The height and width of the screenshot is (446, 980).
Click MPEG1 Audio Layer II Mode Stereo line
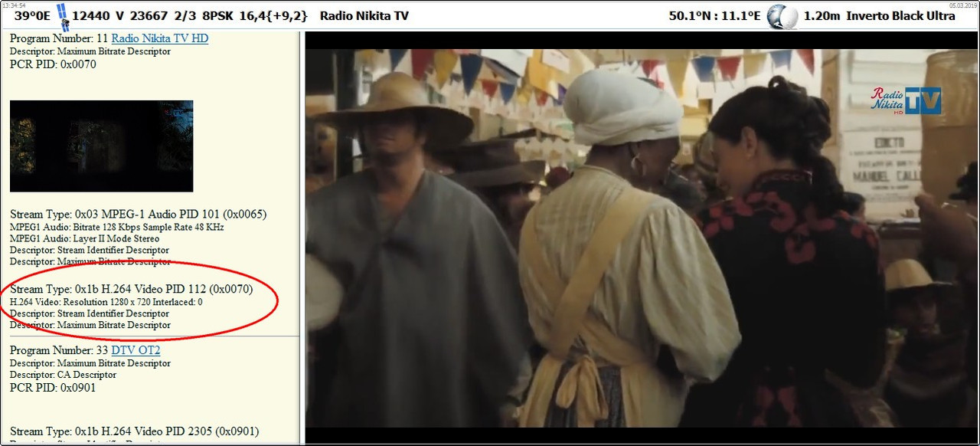(84, 239)
